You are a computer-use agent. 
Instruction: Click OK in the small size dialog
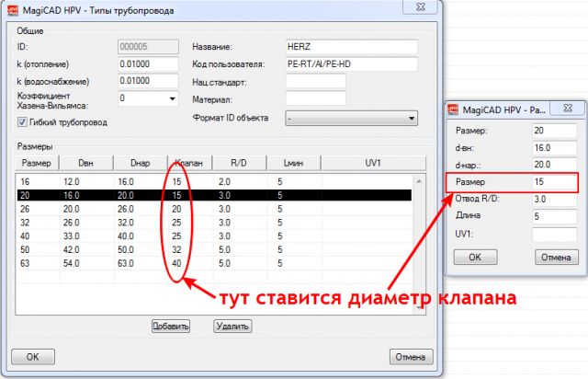pos(476,257)
